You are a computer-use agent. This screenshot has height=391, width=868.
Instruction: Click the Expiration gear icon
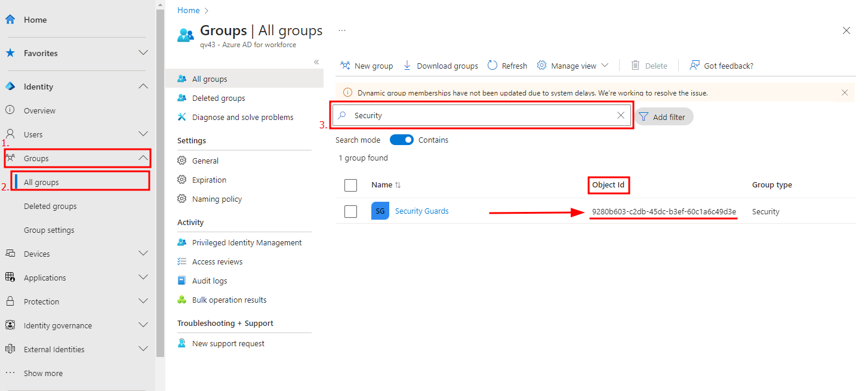point(182,180)
